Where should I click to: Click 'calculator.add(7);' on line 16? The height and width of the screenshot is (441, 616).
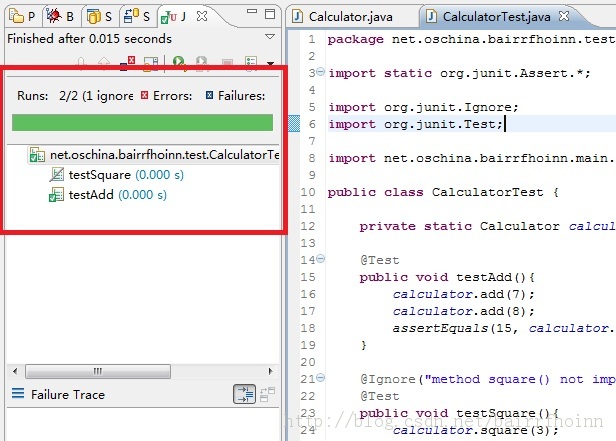[464, 294]
